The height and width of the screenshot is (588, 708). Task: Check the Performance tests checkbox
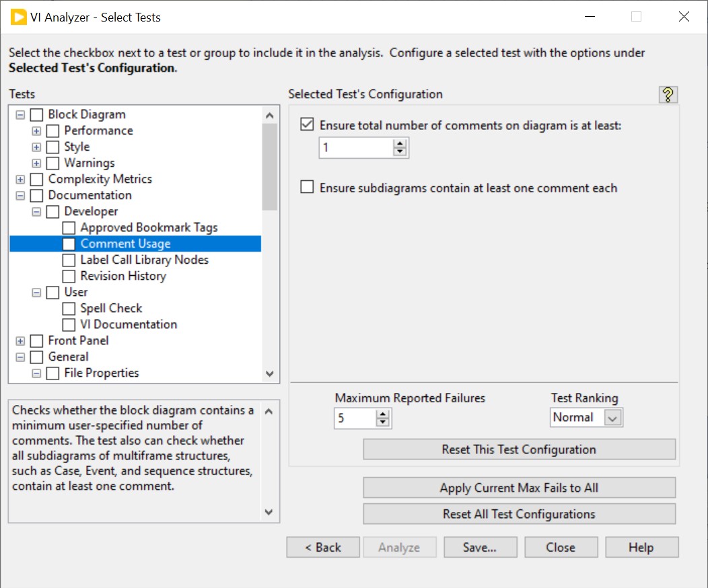pos(52,131)
